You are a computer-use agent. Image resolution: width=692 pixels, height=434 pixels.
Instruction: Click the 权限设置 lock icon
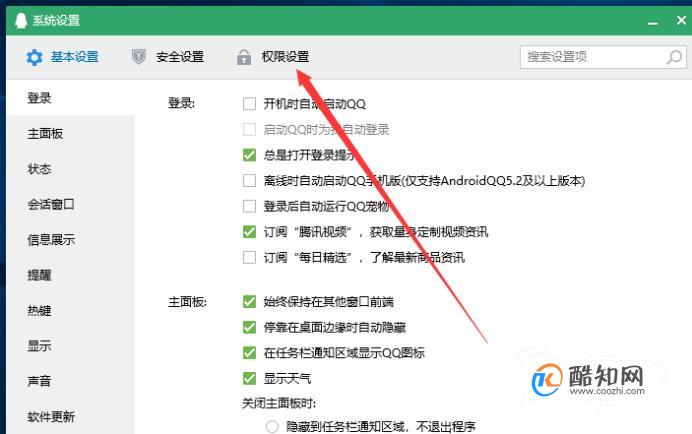coord(244,57)
